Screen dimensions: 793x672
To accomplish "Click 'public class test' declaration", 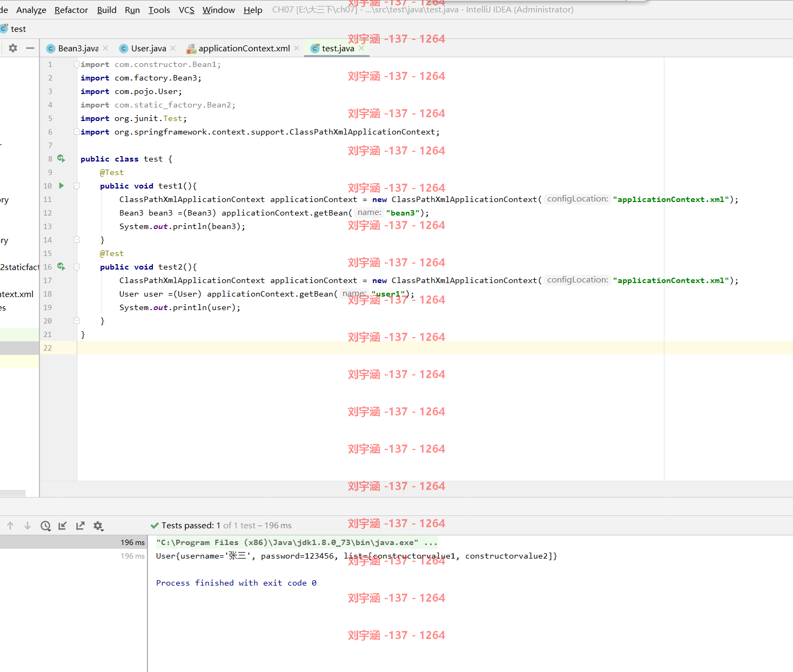I will point(122,159).
